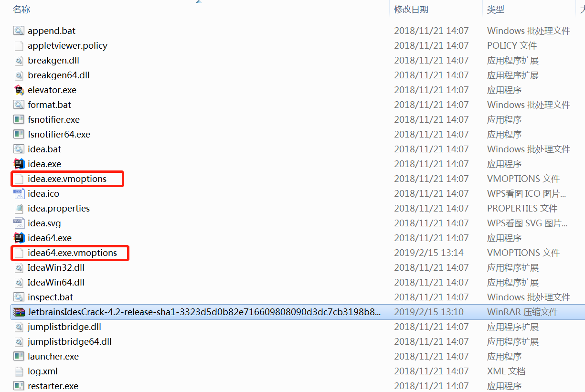Select the file name log.xml
Image resolution: width=585 pixels, height=392 pixels.
click(x=43, y=371)
